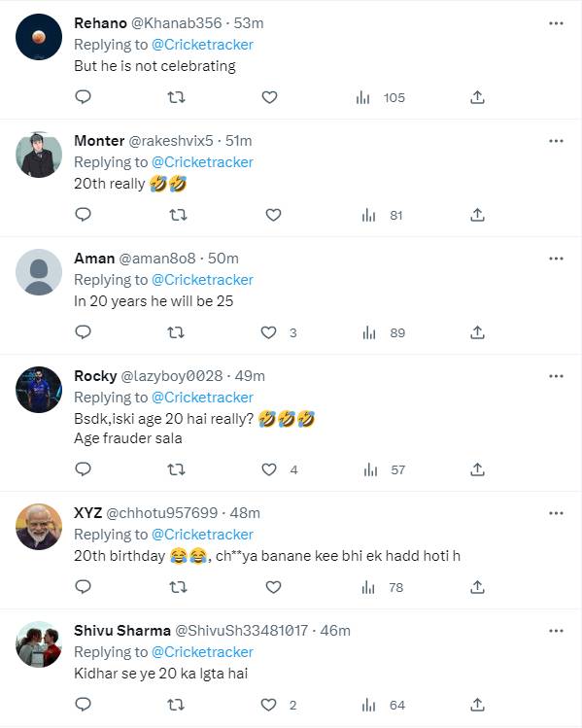Screen dimensions: 582x728
Task: Open @Cricketracker link in Monter's reply
Action: pyautogui.click(x=202, y=162)
